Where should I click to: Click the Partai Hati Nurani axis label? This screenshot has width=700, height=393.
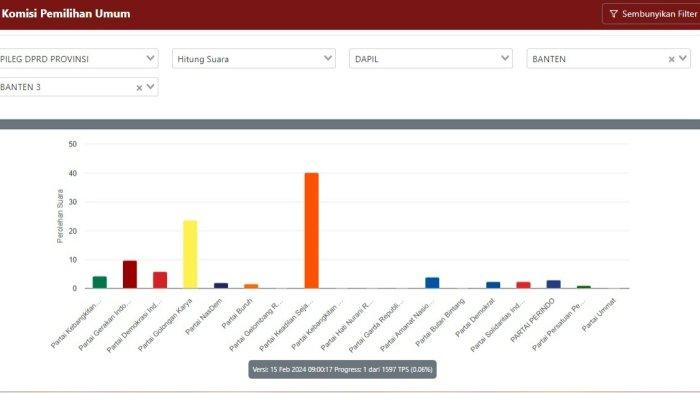tap(347, 326)
